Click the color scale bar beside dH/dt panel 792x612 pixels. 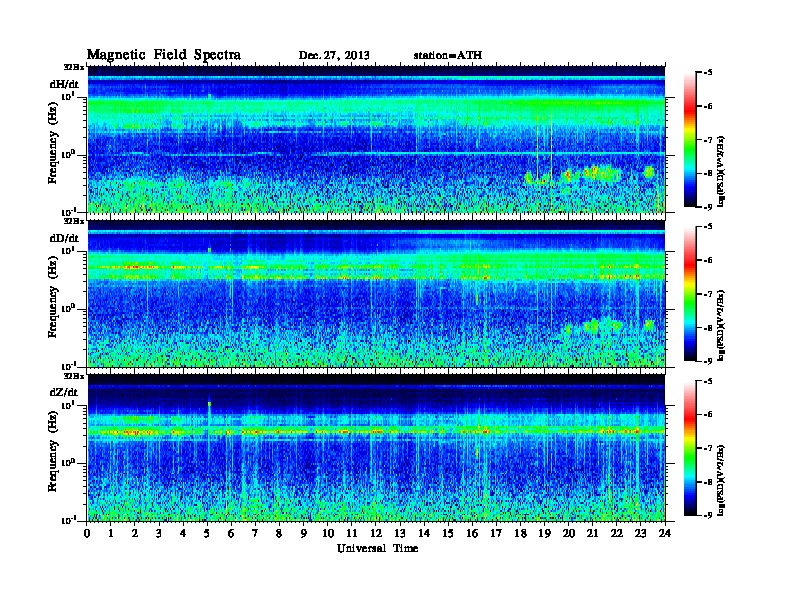(690, 140)
